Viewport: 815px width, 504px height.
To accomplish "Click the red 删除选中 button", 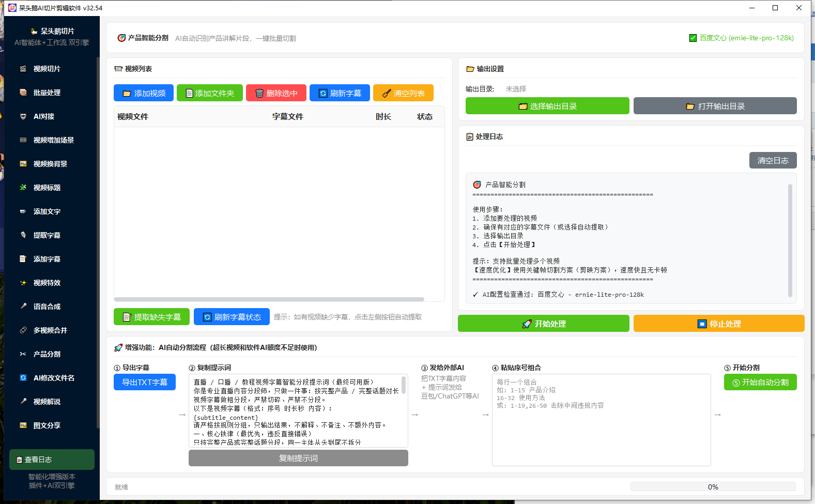I will click(x=276, y=93).
